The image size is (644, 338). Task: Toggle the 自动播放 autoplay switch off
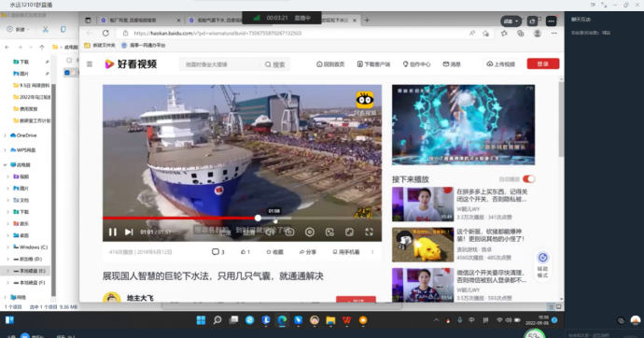[529, 179]
